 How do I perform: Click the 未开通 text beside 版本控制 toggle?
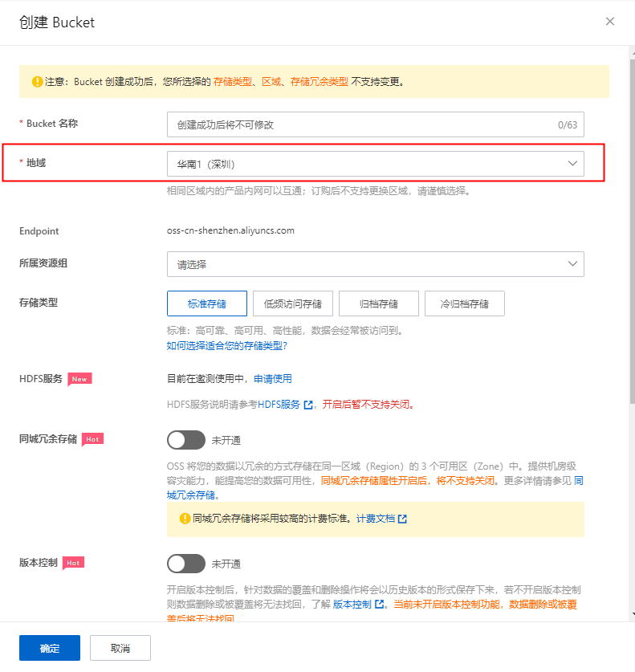pos(226,564)
